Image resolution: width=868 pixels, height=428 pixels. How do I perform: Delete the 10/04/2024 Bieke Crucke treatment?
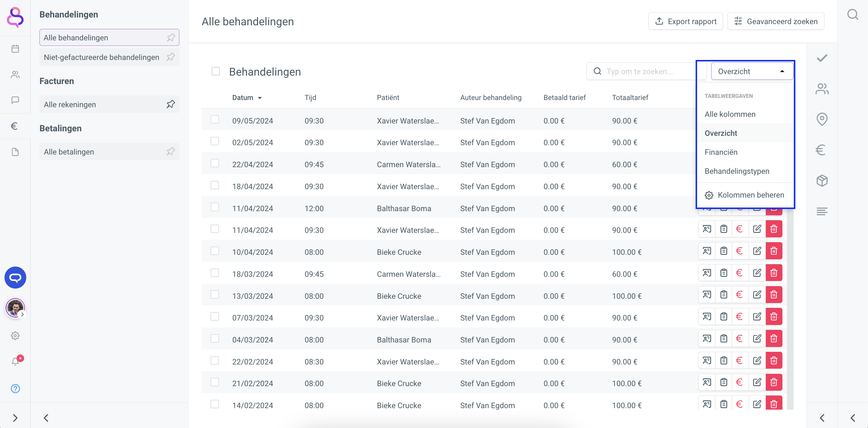tap(774, 251)
